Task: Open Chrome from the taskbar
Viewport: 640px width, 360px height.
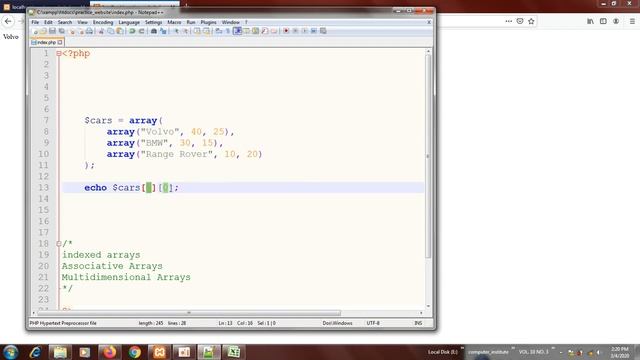Action: pos(134,352)
